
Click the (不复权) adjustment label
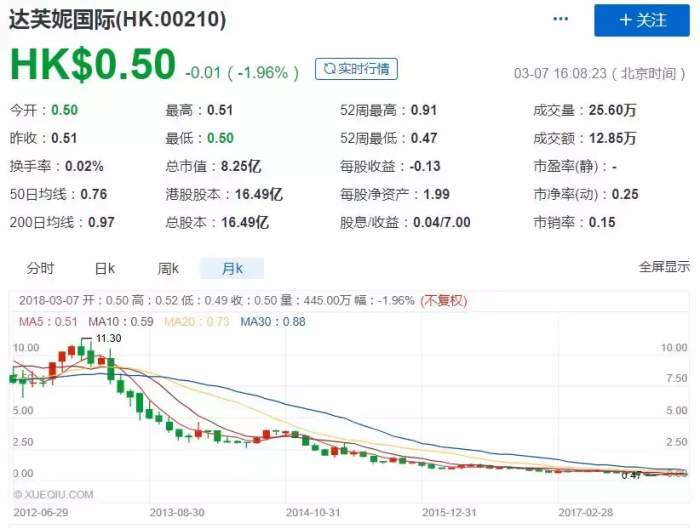[x=444, y=300]
